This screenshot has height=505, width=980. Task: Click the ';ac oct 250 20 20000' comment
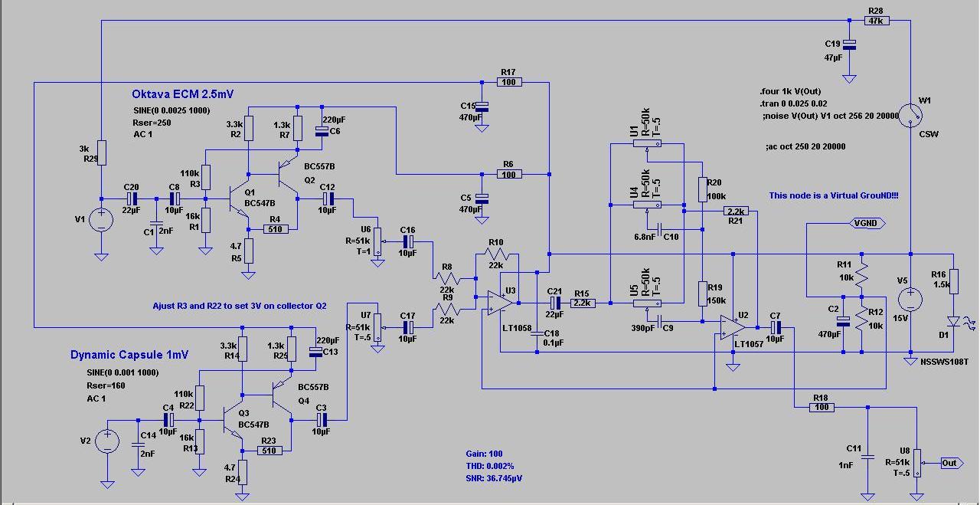pos(805,146)
